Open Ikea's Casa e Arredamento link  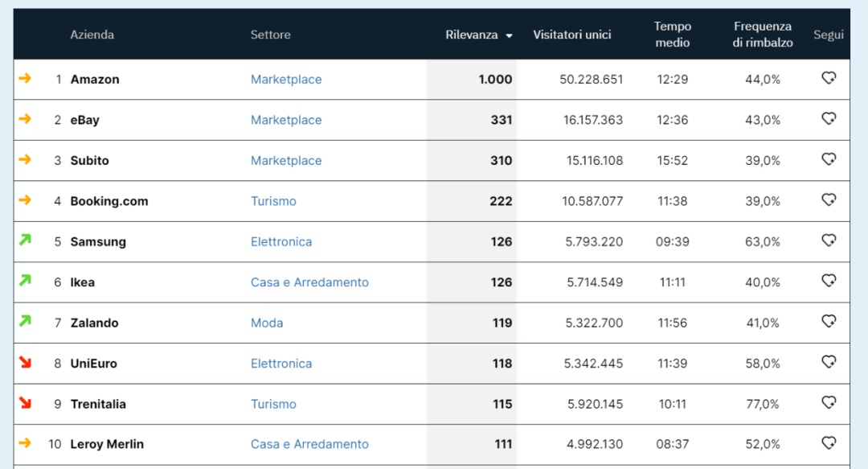(309, 282)
